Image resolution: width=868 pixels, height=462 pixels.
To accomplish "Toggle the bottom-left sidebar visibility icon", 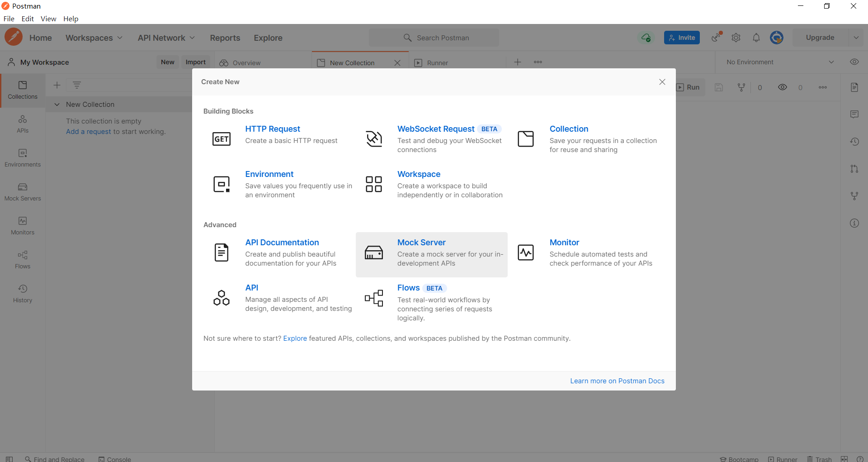I will (9, 459).
